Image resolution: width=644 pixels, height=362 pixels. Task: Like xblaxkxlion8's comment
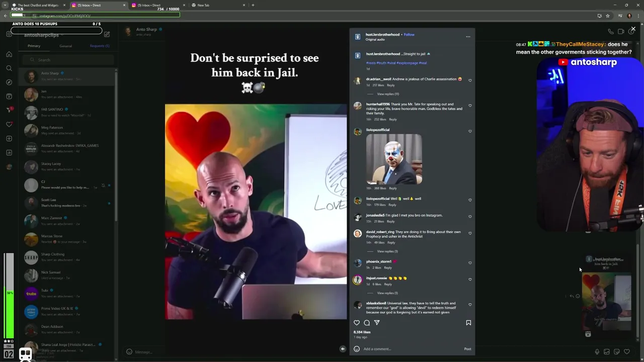tap(470, 305)
